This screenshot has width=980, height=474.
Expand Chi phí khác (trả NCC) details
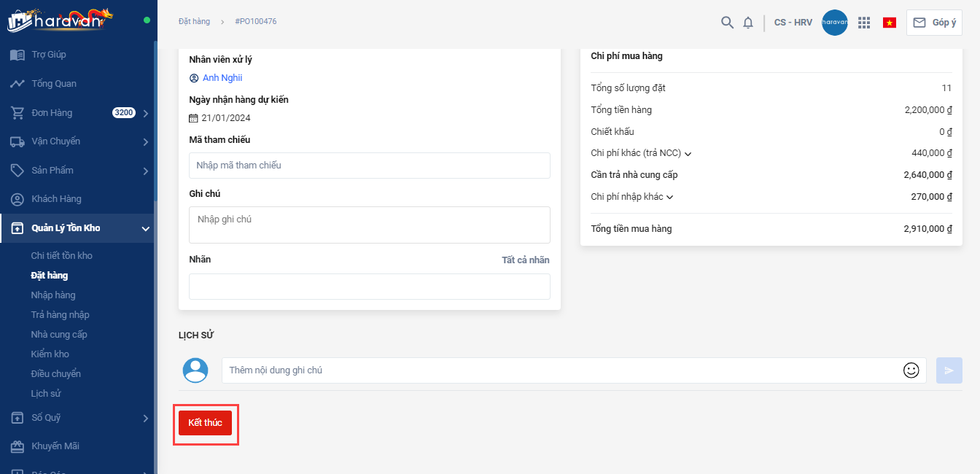pyautogui.click(x=688, y=154)
